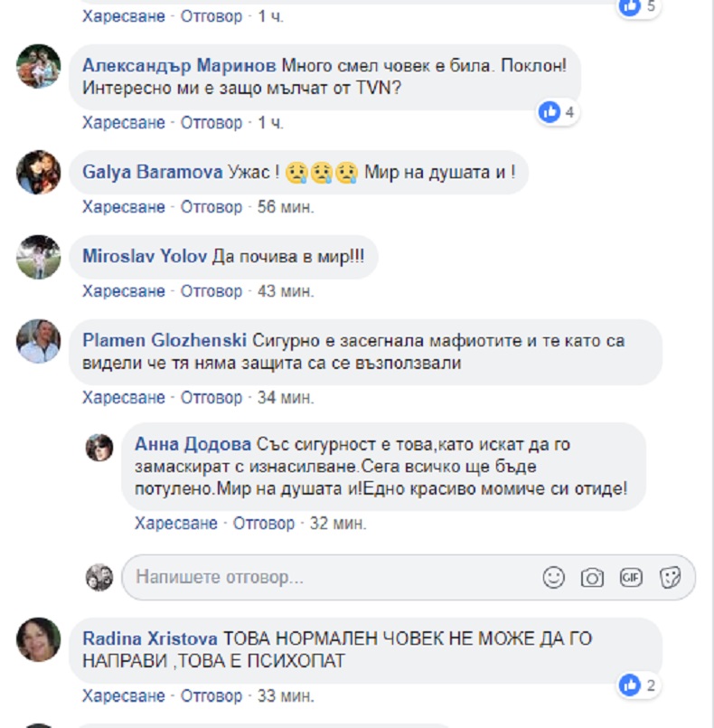The image size is (714, 728).
Task: Open emoji picker in reply box
Action: 553,578
